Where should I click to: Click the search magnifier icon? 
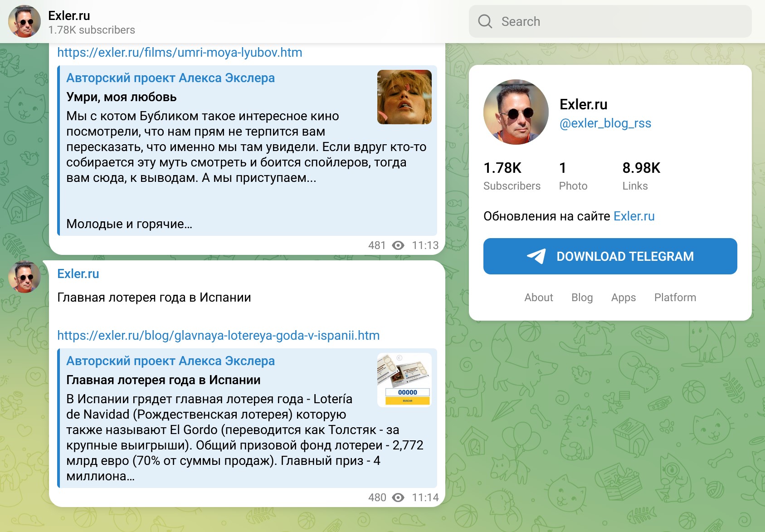click(x=485, y=21)
